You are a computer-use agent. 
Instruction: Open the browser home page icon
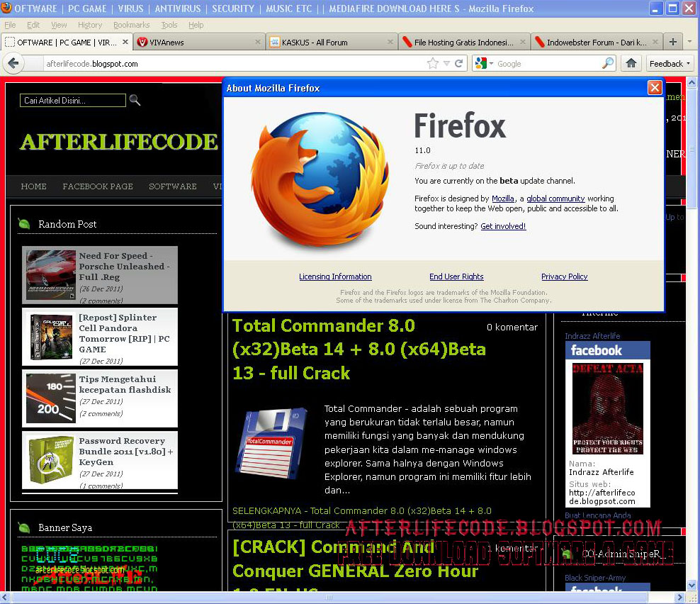(x=631, y=63)
